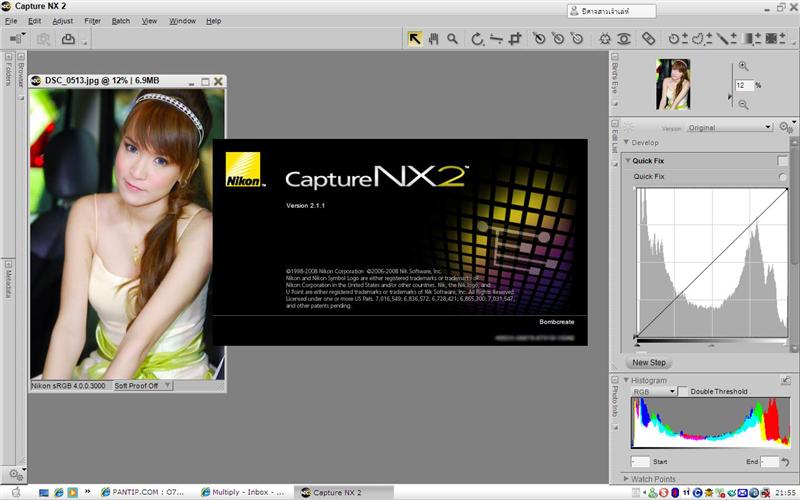Select the Color Control Point tool

(605, 39)
